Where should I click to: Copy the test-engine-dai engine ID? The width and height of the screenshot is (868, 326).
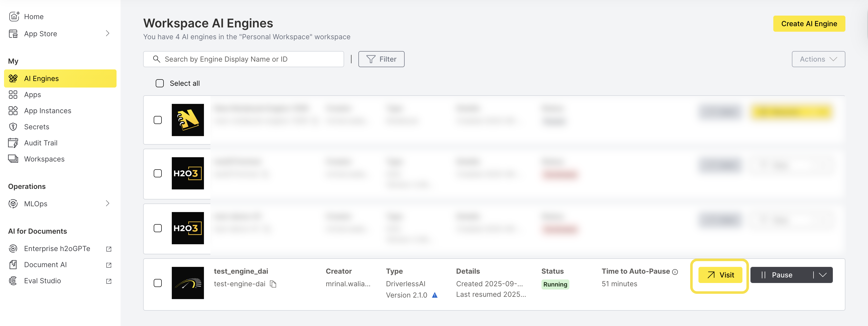tap(273, 284)
